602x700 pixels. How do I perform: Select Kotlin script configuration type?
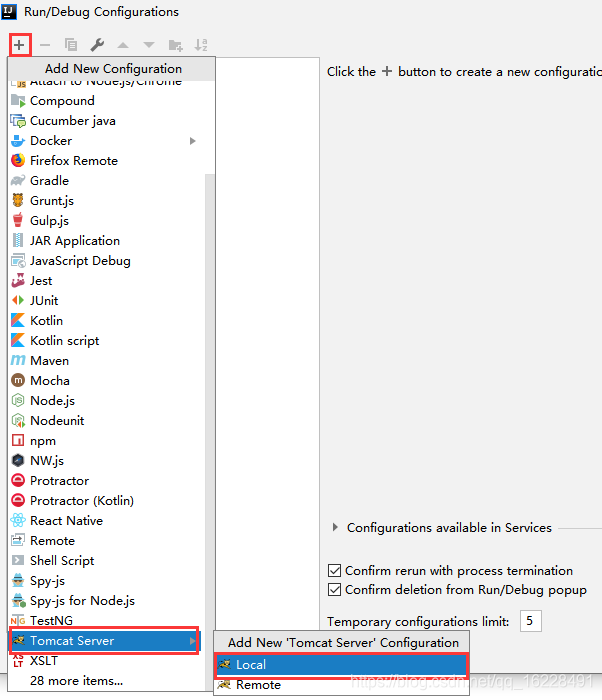point(107,341)
